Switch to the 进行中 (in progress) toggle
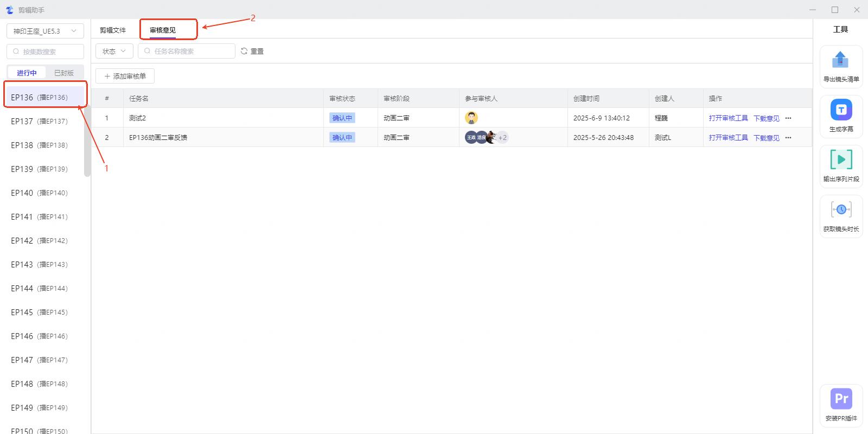868x434 pixels. click(x=27, y=73)
